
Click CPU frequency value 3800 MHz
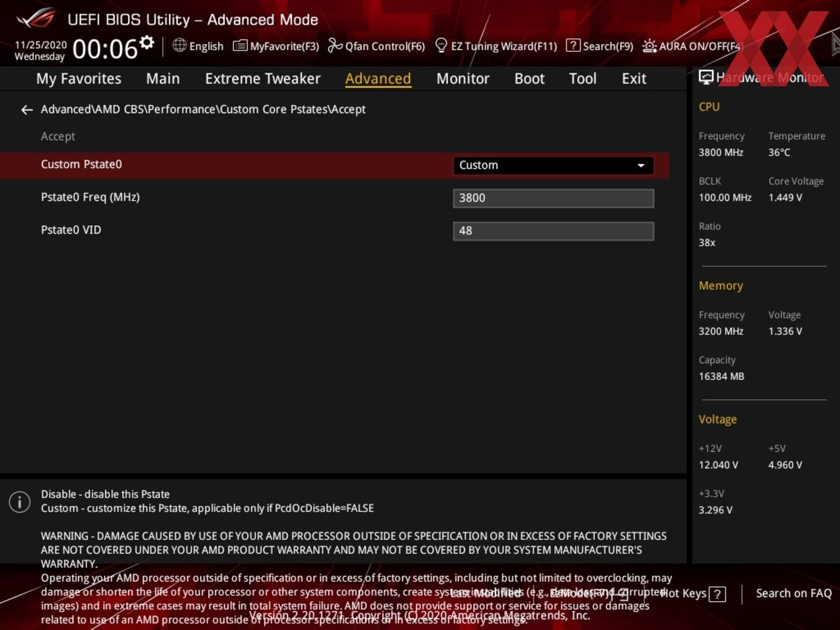[x=721, y=153]
